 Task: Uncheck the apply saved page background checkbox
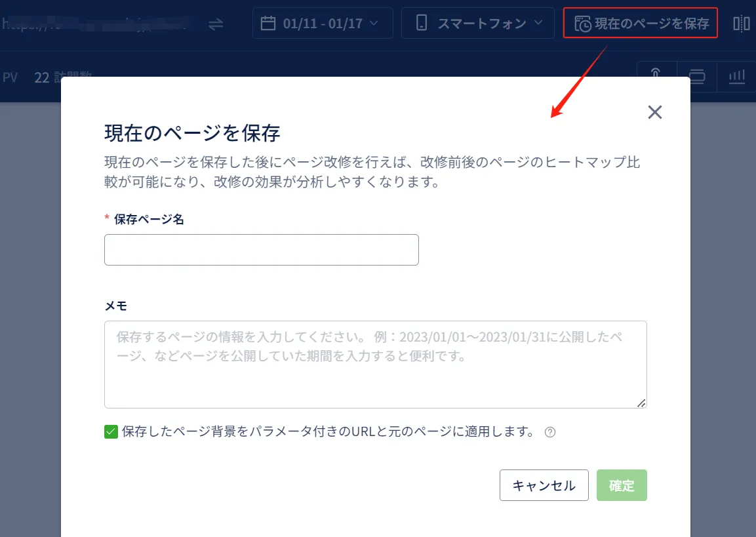[111, 431]
